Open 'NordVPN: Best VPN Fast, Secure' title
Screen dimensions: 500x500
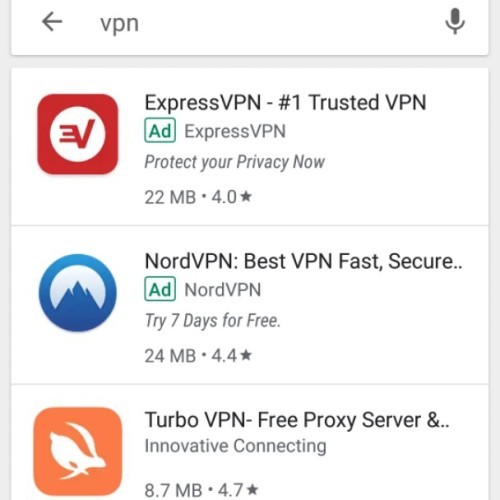[x=304, y=261]
